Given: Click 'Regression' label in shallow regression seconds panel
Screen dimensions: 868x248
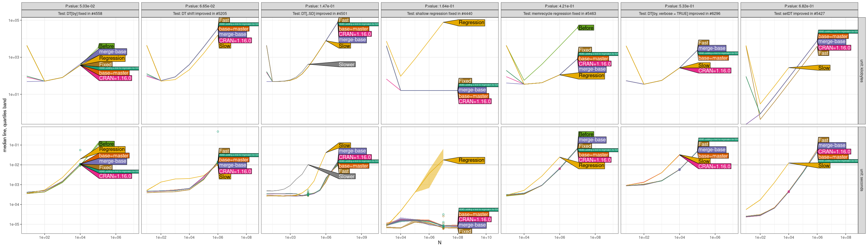Looking at the screenshot, I should (472, 160).
